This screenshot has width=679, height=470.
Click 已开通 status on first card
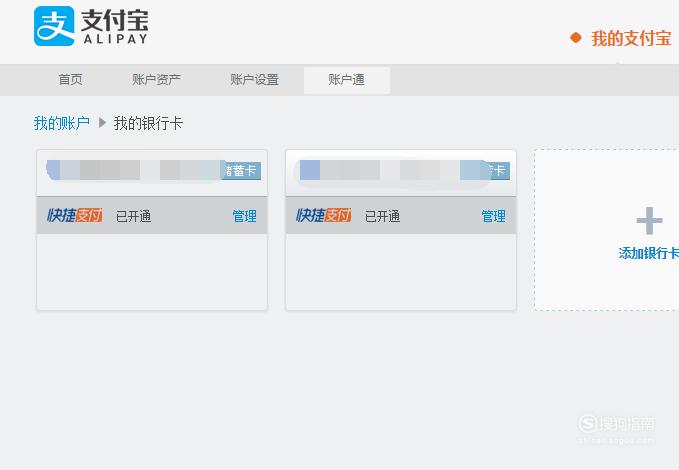(x=133, y=216)
